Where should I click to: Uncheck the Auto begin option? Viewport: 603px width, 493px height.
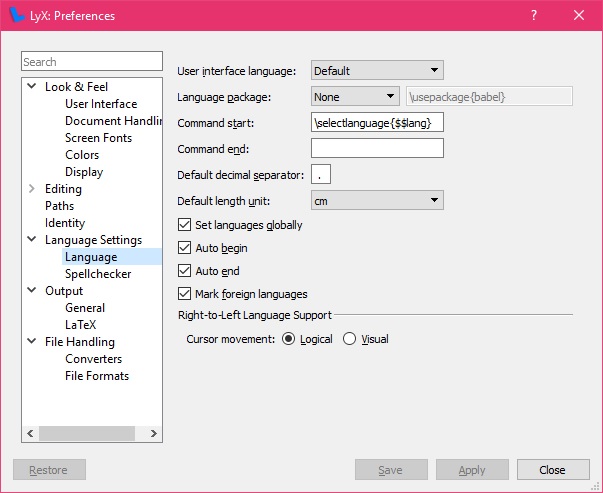(x=185, y=248)
